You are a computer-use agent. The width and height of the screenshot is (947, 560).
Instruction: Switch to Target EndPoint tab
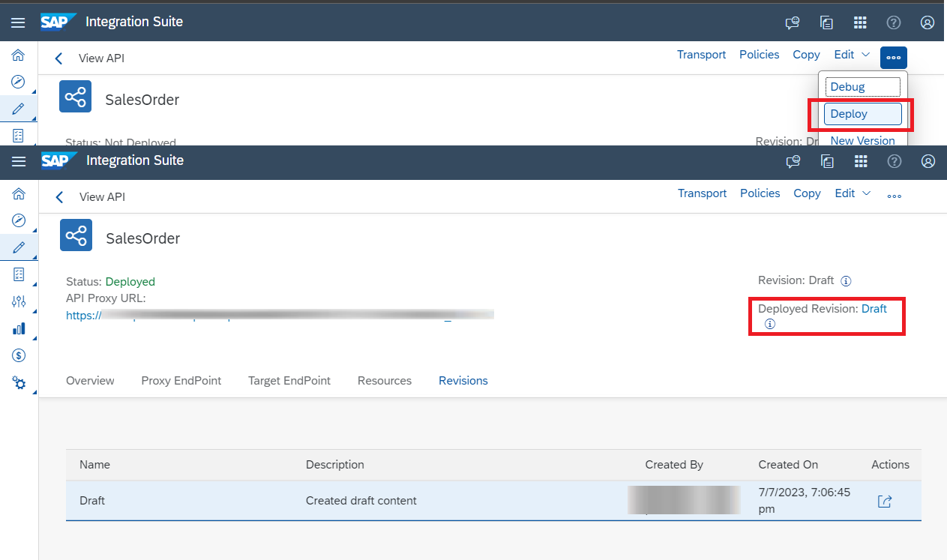(289, 381)
